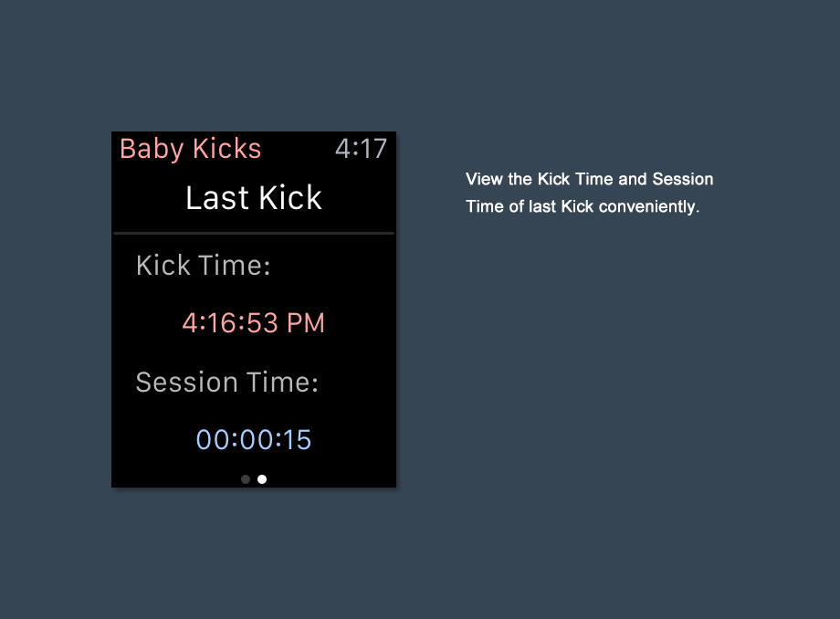Switch to first page via dim dot
The width and height of the screenshot is (840, 619).
(246, 479)
